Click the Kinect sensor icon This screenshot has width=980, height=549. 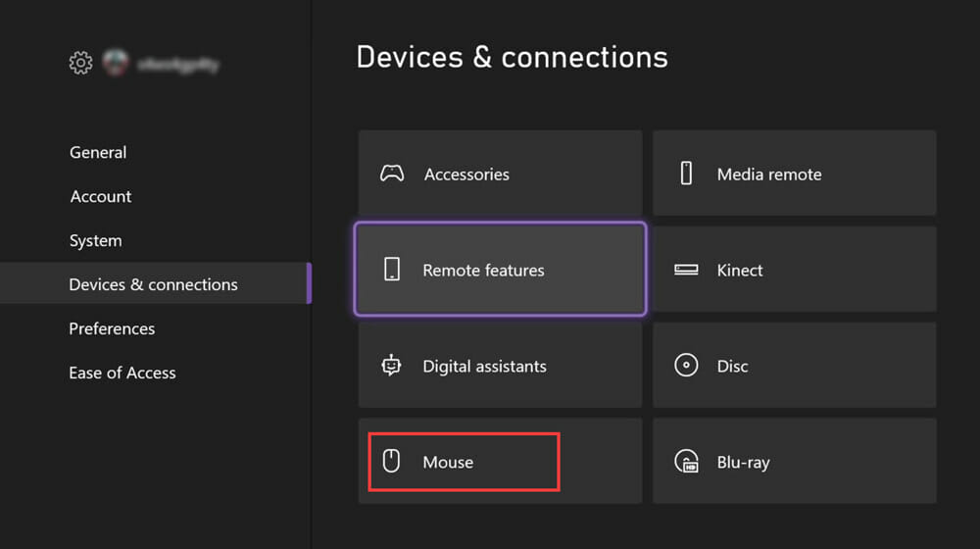click(x=686, y=270)
